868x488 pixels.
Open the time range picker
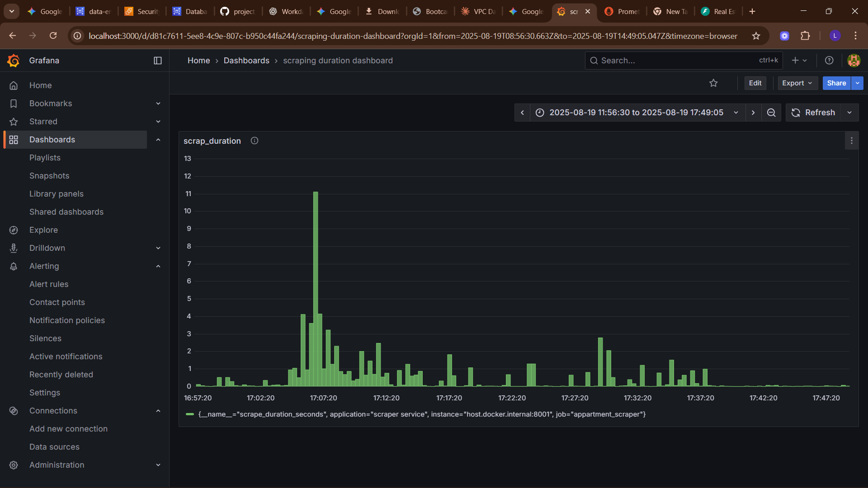(637, 113)
